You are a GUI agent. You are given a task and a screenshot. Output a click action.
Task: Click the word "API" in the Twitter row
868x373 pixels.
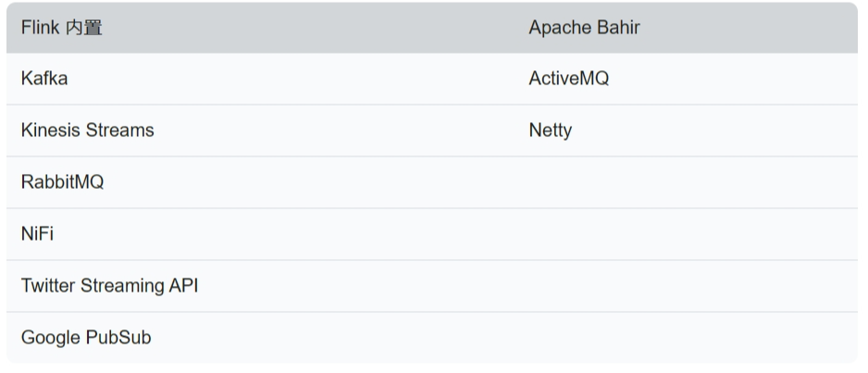click(182, 286)
